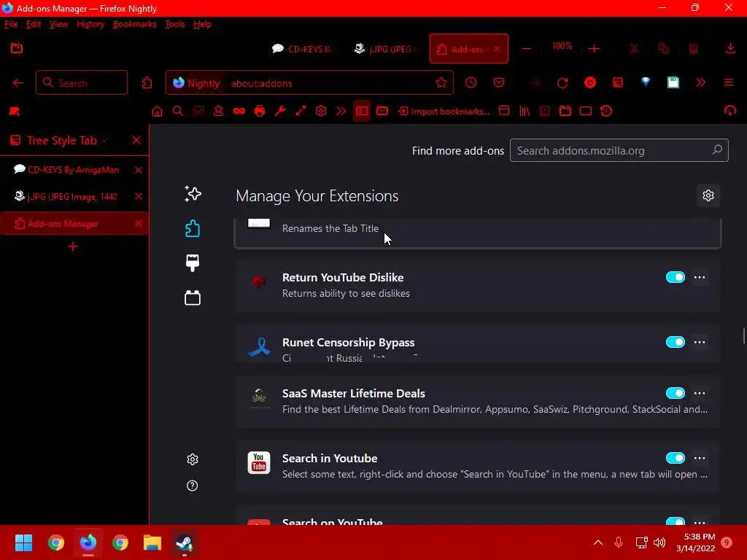This screenshot has height=560, width=747.
Task: Disable Return YouTube Dislike extension
Action: click(675, 277)
